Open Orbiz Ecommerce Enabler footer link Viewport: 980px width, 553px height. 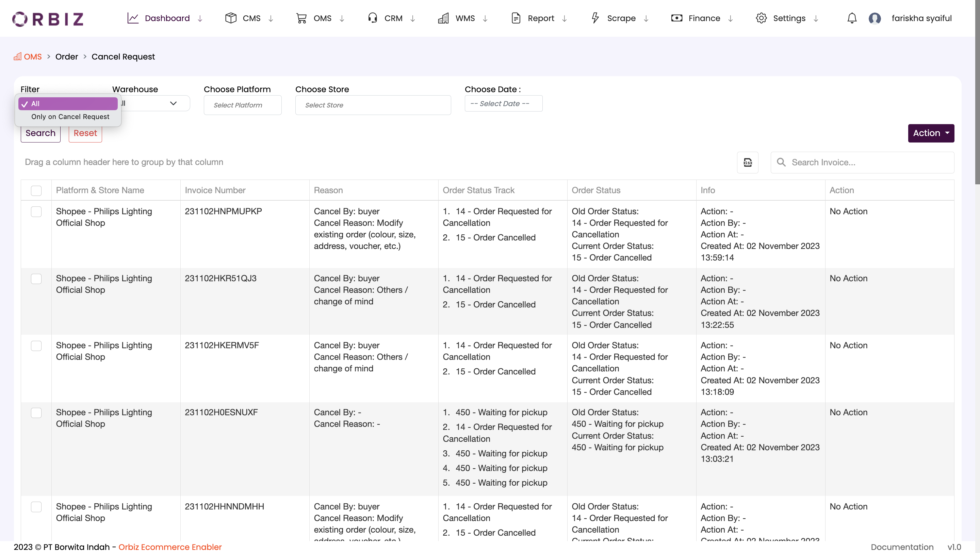click(x=170, y=547)
